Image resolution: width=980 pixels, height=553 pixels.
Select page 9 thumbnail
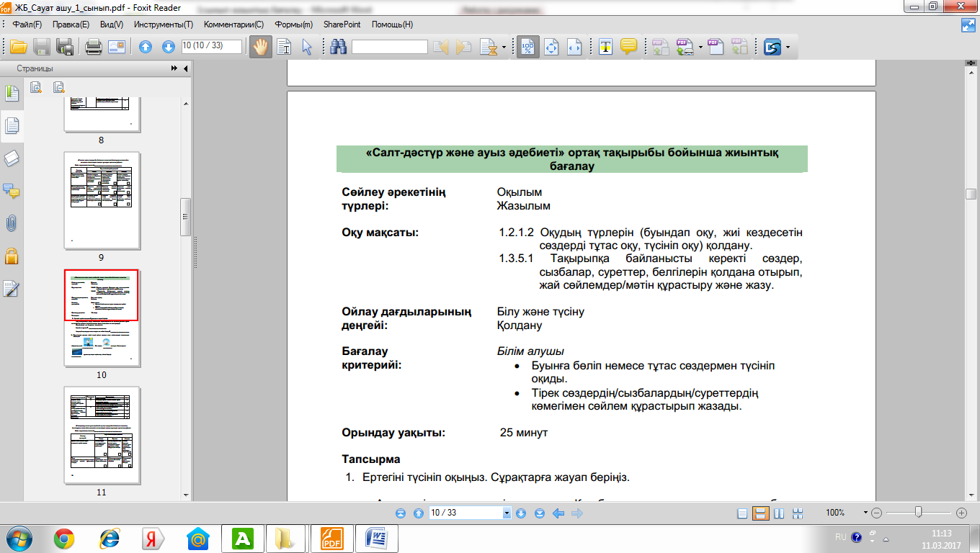pos(101,201)
